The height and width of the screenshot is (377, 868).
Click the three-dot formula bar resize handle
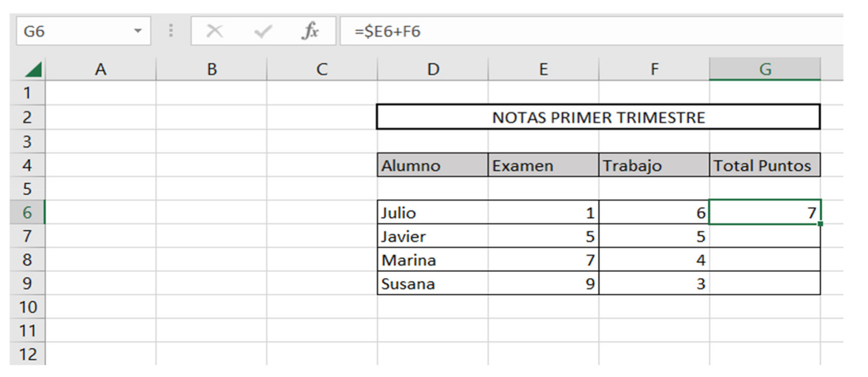coord(171,31)
